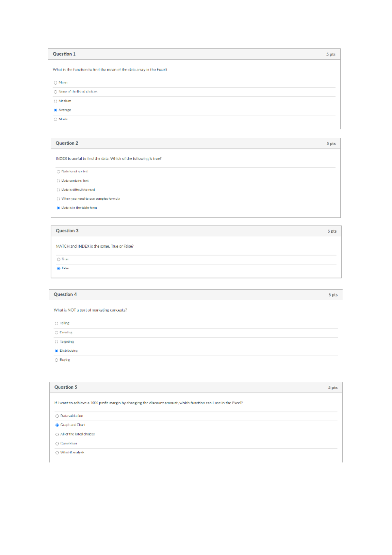The width and height of the screenshot is (392, 555).
Task: Click the 'Graph and Chart' radio button
Action: [57, 425]
